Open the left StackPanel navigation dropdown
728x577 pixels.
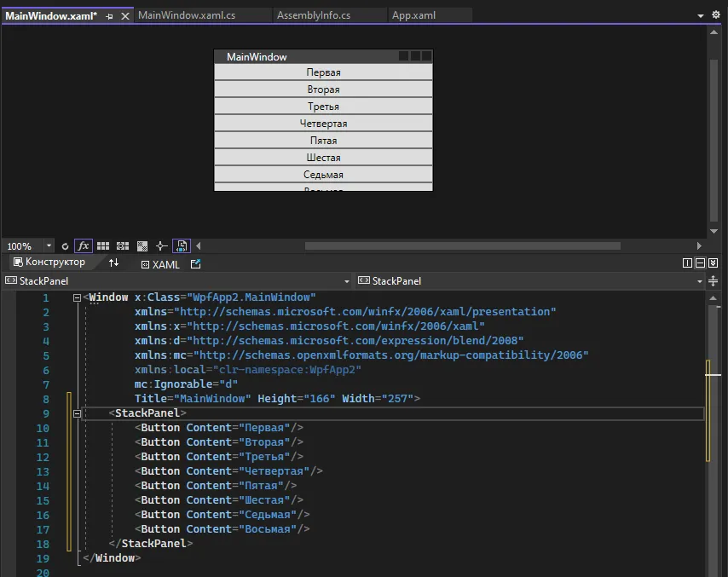click(346, 281)
